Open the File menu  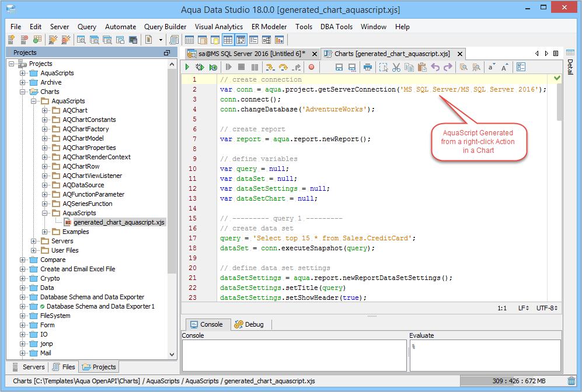coord(16,27)
